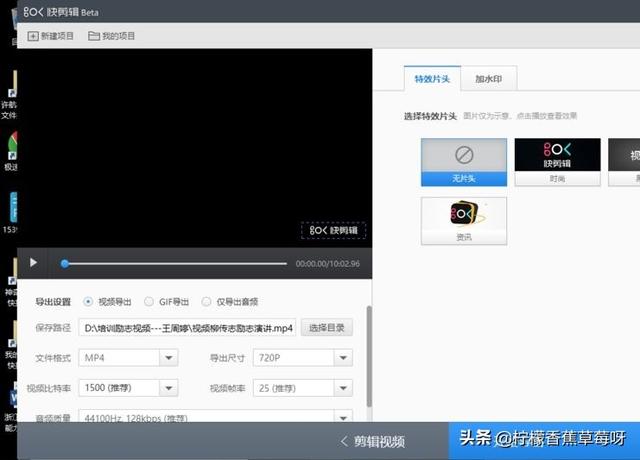The width and height of the screenshot is (640, 460).
Task: Open 我的项目 folder icon
Action: 94,36
